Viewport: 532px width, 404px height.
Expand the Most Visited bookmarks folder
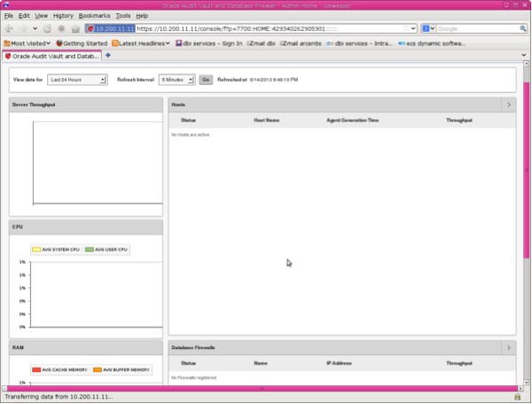point(27,43)
